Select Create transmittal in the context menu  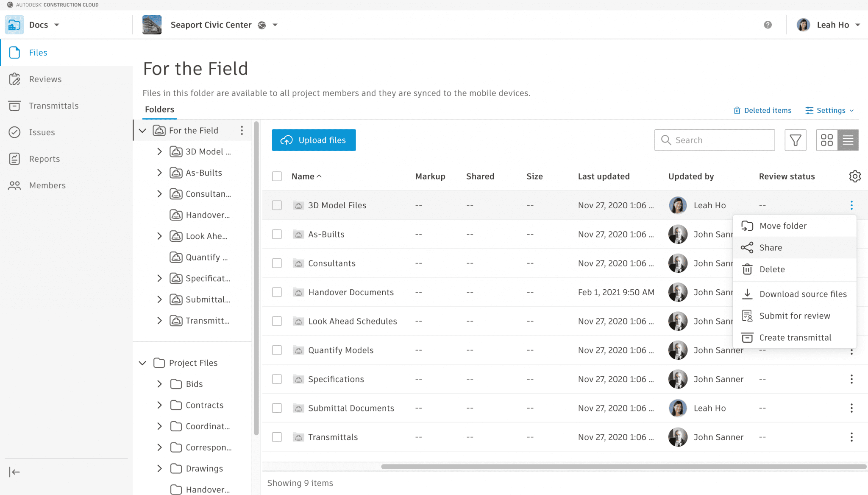(x=795, y=337)
